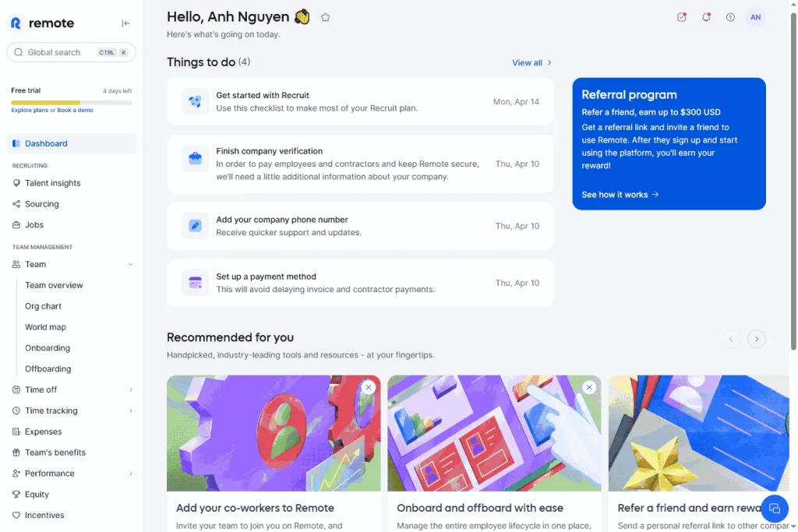This screenshot has height=532, width=798.
Task: Open Team overview page
Action: pyautogui.click(x=54, y=285)
